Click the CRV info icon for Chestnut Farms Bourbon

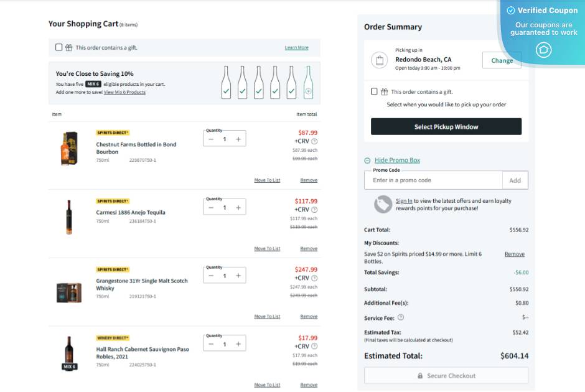[314, 141]
